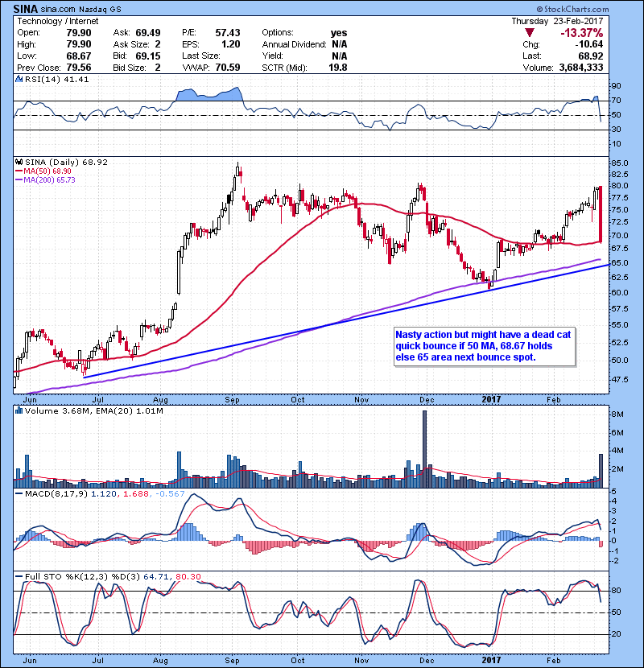This screenshot has width=644, height=668.
Task: Click the tall December volume spike bar
Action: (424, 449)
